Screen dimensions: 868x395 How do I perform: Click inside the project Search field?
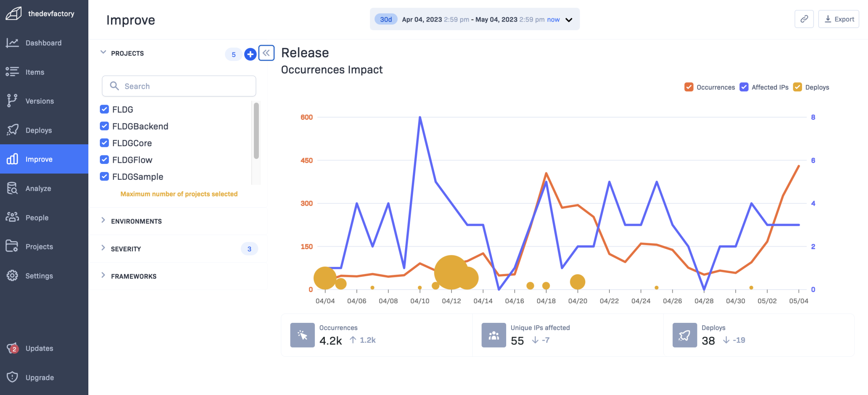point(179,86)
